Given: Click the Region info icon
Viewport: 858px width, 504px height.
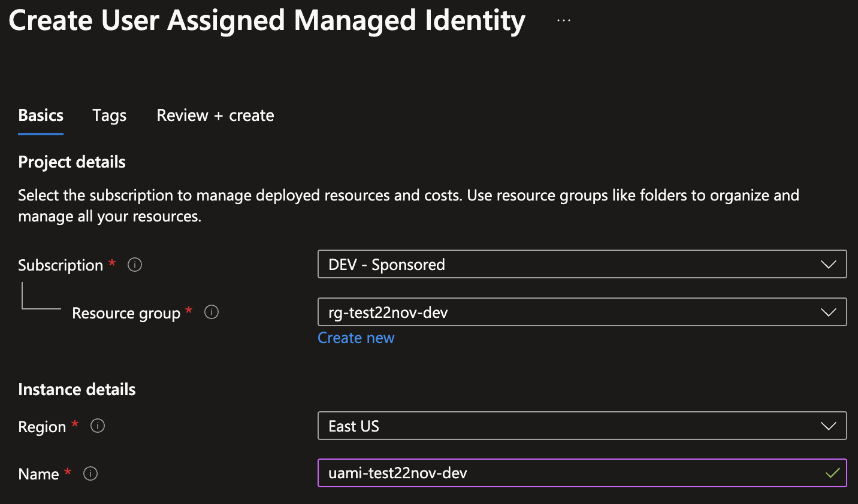Looking at the screenshot, I should tap(98, 426).
